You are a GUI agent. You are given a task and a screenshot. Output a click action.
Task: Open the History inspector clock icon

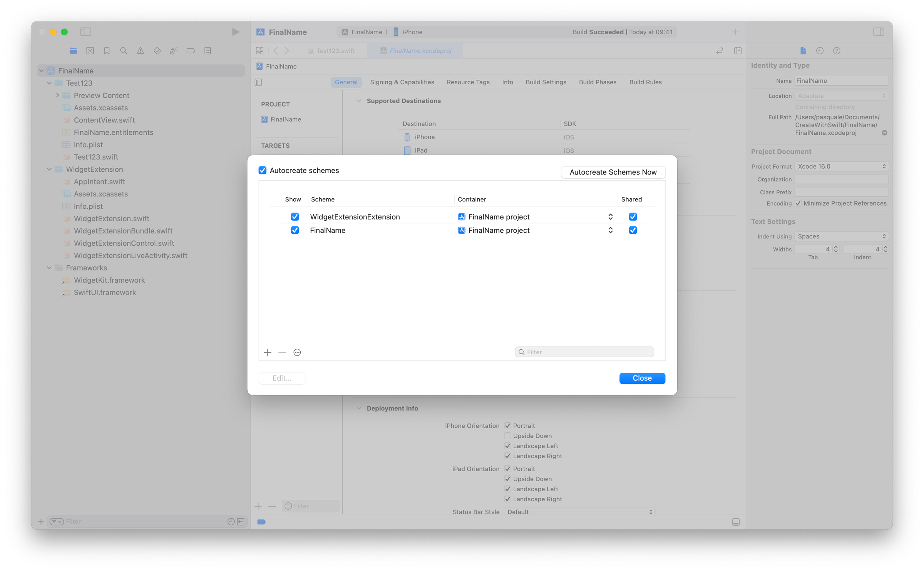pos(820,50)
